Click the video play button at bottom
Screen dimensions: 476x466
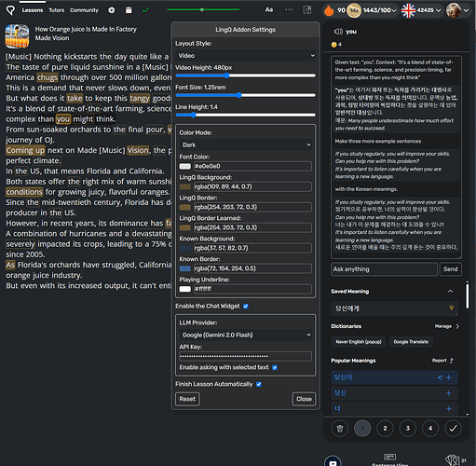tap(333, 461)
